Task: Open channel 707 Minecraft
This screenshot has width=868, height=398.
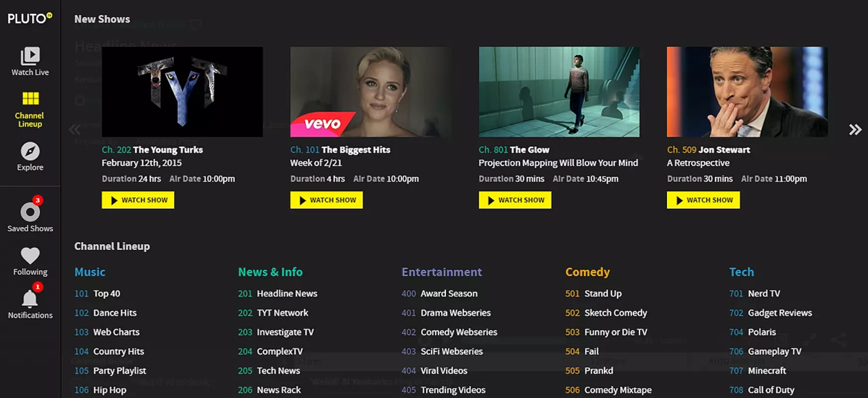Action: (x=758, y=371)
